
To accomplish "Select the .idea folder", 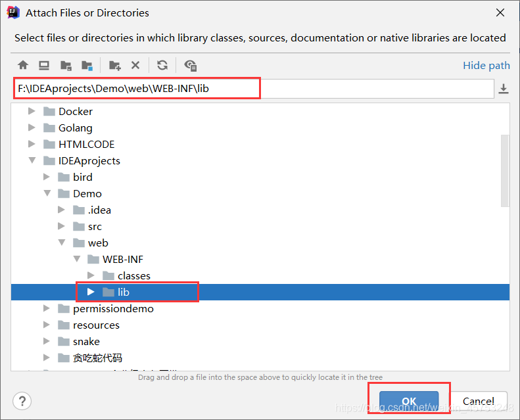I will pos(92,210).
